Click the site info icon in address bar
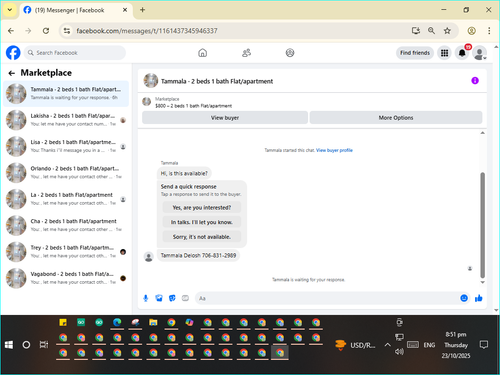Viewport: 500px width, 375px height. (67, 31)
